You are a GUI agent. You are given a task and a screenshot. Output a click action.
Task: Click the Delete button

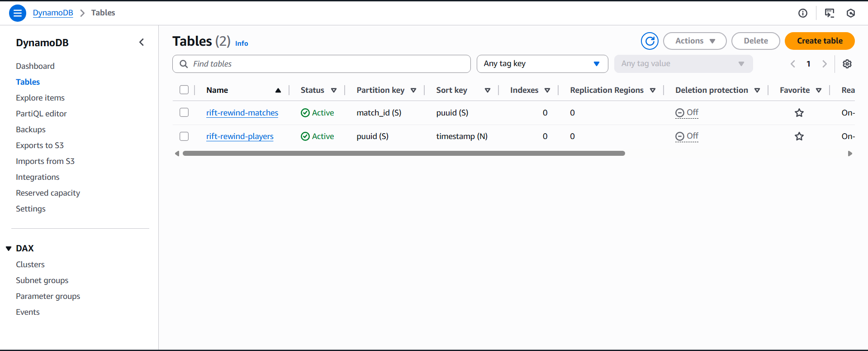[x=756, y=41]
